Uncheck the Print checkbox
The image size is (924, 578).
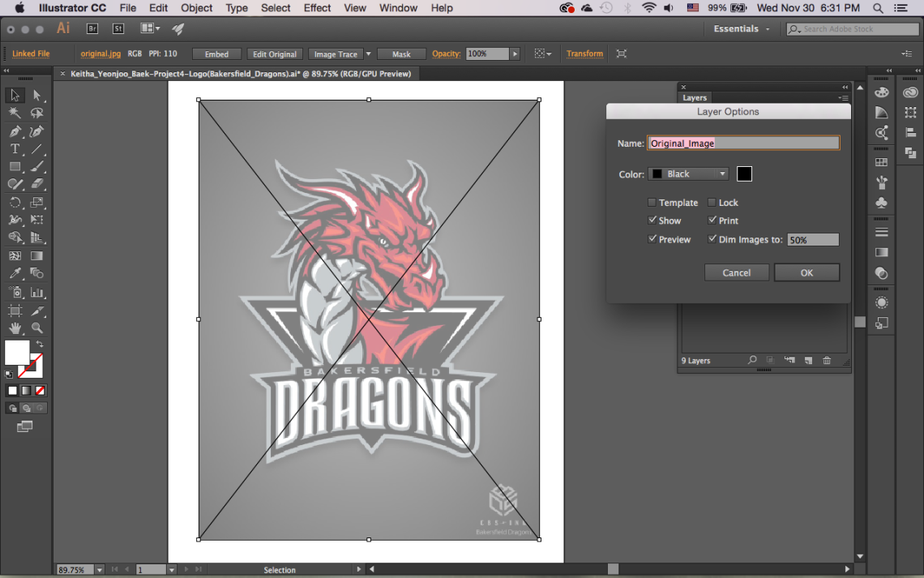[712, 220]
